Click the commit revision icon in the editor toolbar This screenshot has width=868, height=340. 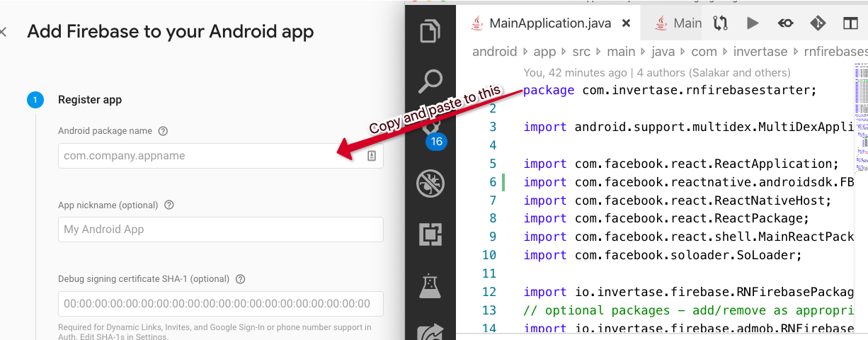coord(785,23)
